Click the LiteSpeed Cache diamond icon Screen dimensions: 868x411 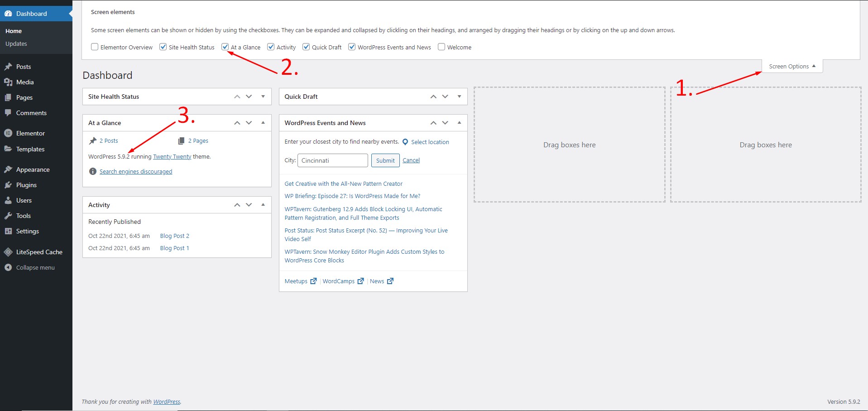point(8,252)
